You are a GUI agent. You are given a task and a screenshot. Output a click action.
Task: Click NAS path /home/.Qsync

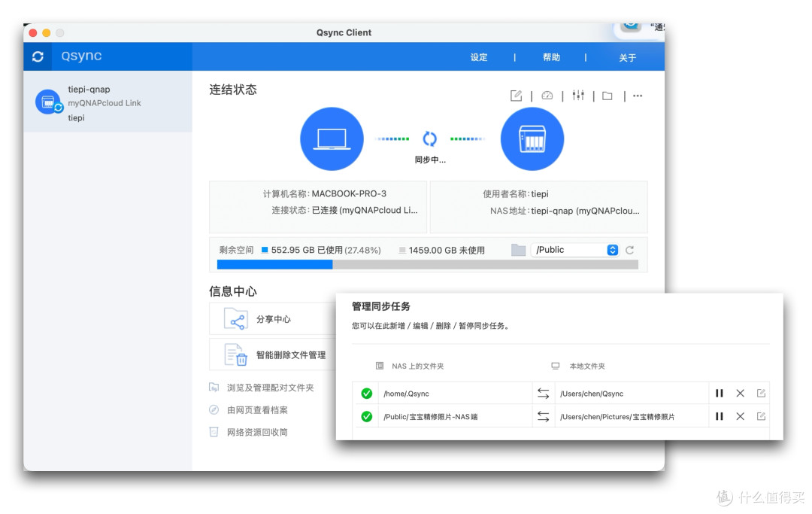(x=406, y=394)
